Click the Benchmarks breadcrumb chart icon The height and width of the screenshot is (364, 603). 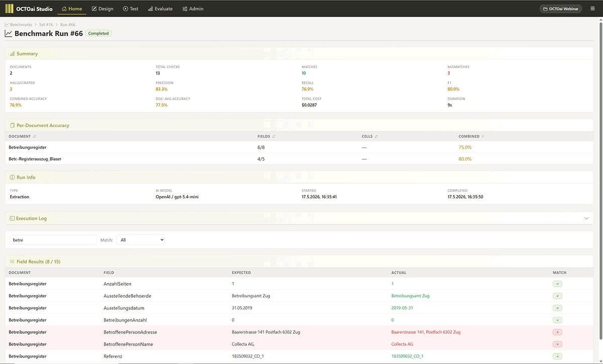[7, 25]
